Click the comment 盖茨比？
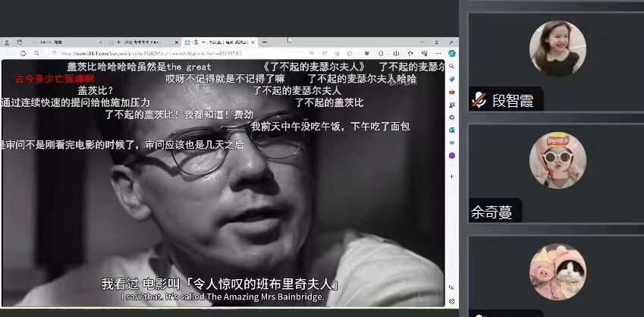 [x=96, y=90]
